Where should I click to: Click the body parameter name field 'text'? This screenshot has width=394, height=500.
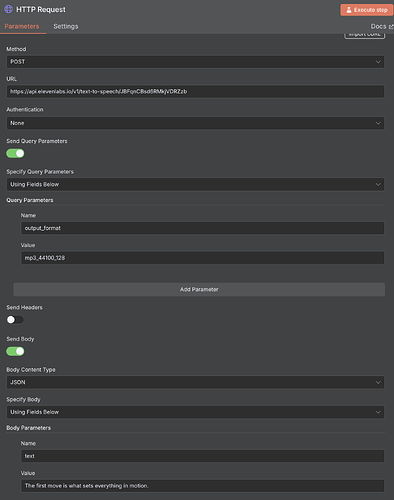pos(203,456)
